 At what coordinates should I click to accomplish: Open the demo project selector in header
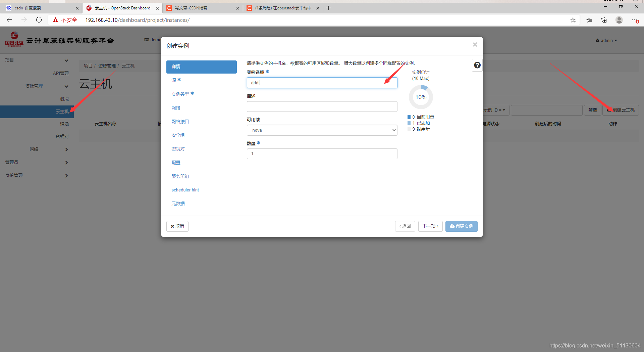pos(153,40)
